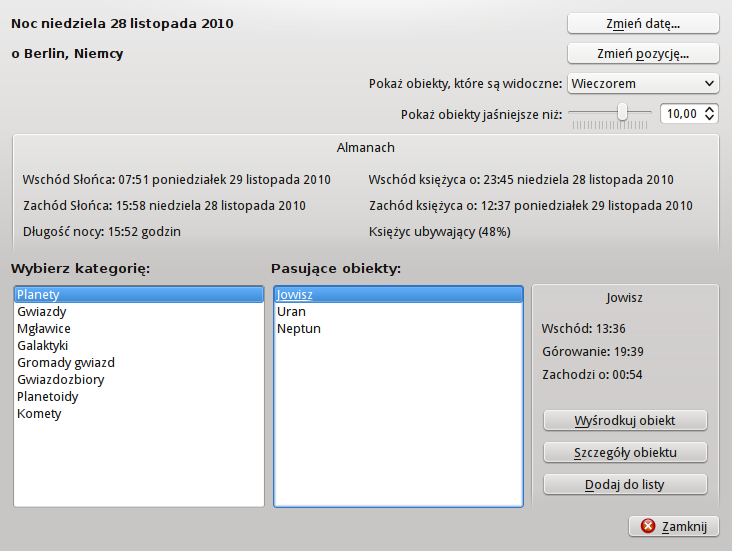Screen dimensions: 732x551
Task: Select the Planety category
Action: [38, 295]
